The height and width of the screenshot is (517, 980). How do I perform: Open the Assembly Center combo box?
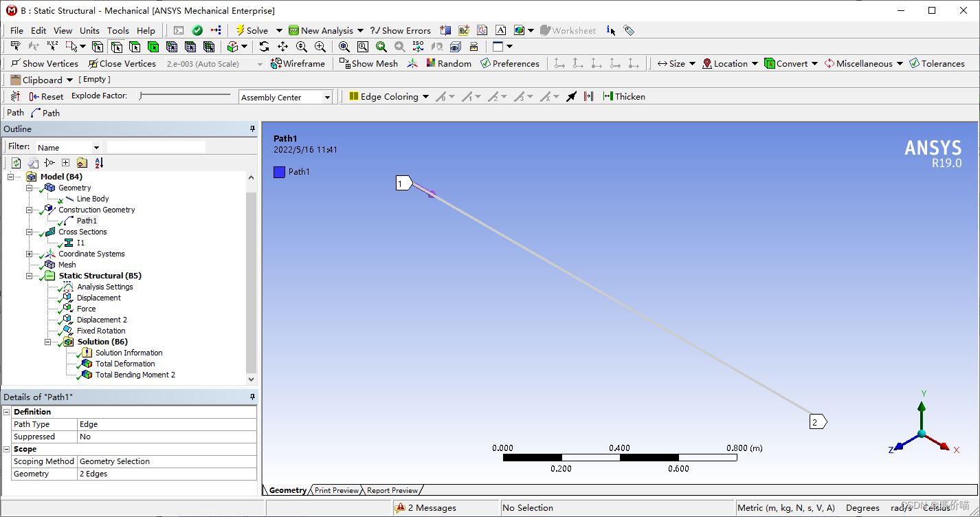[285, 98]
